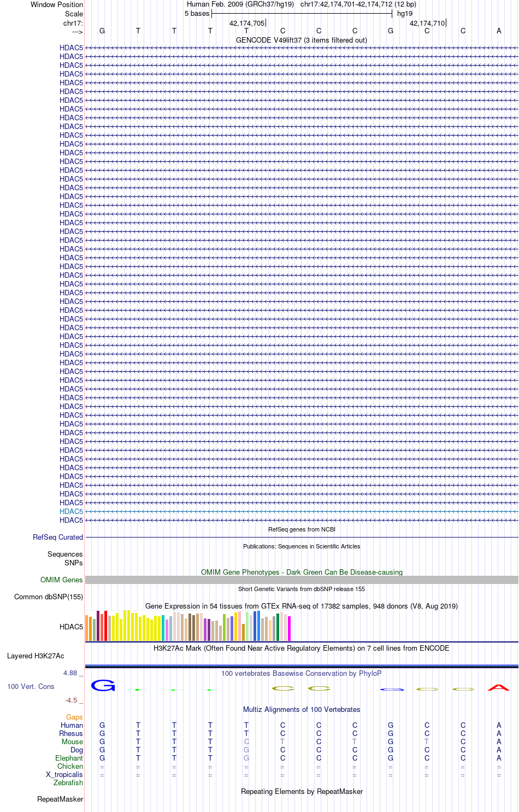This screenshot has height=812, width=519.
Task: Click the 'Short Genetic Variants from dbSNP release 155' title
Action: [302, 589]
